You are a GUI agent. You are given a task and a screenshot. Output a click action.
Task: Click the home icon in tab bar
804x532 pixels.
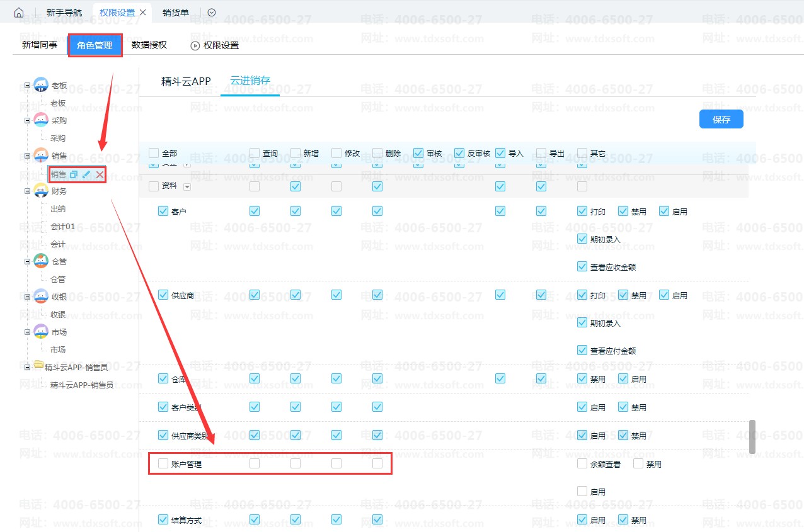[x=19, y=13]
